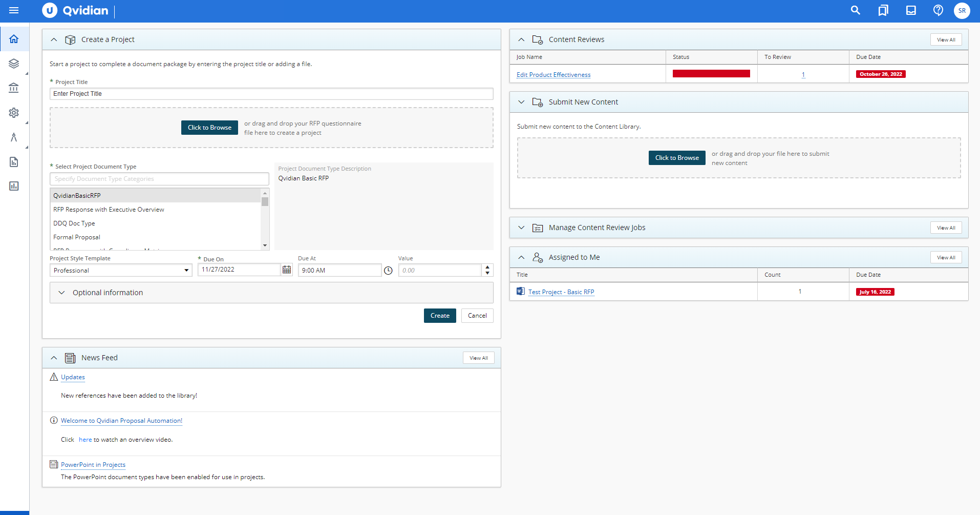Select RFP Response with Executive Overview

point(156,209)
